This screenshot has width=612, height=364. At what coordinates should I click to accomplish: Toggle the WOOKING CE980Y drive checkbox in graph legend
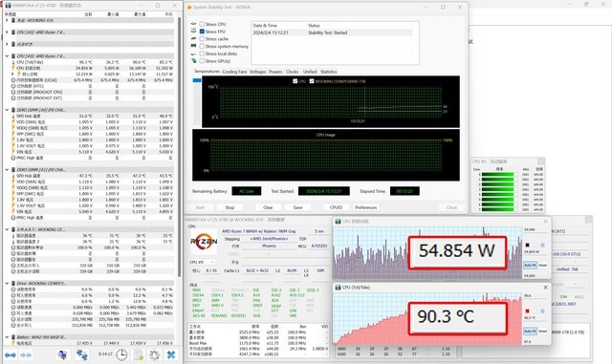pos(312,81)
